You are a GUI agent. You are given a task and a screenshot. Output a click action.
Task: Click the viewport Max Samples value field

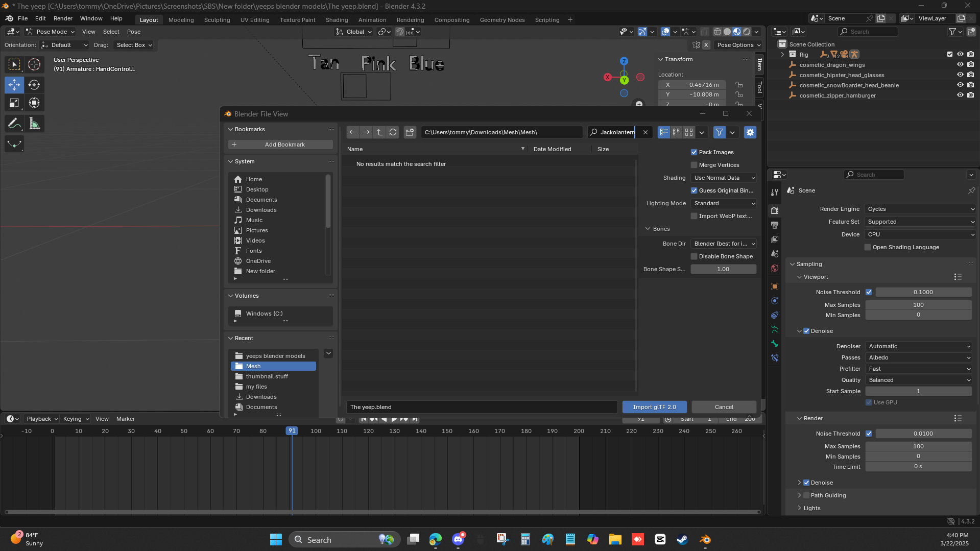coord(918,305)
